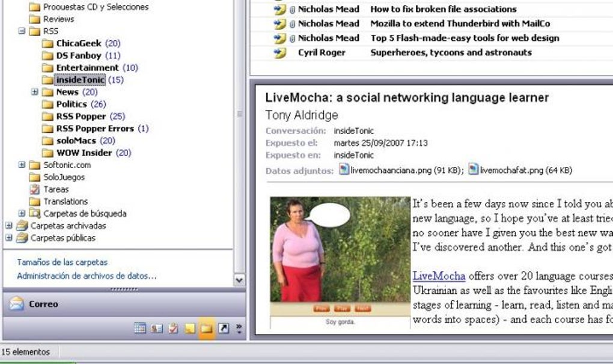Click paperclip icon in 'How to fix broken' row
Viewport: 613px width, 364px height.
tap(292, 10)
